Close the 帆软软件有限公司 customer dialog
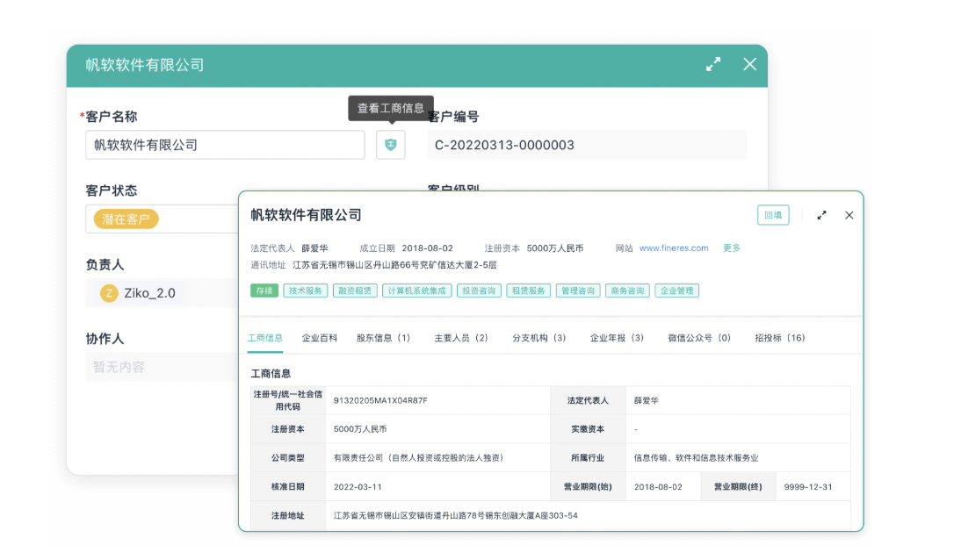Screen dimensions: 954x560 point(749,64)
